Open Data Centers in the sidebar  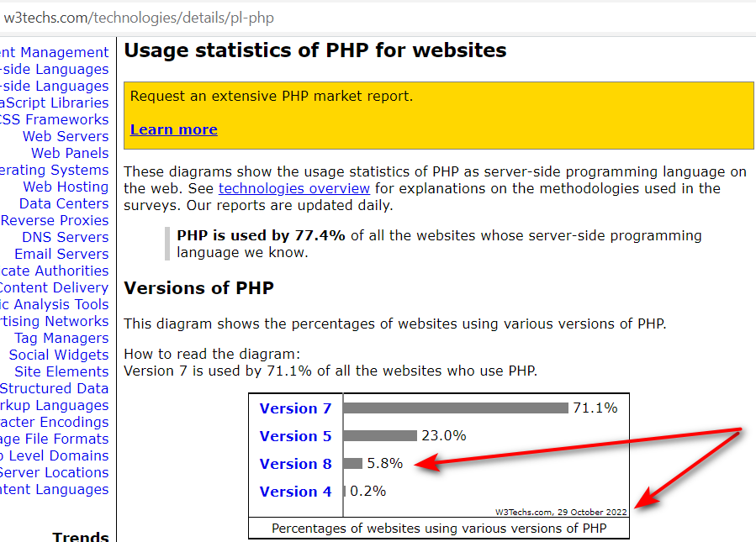coord(64,204)
